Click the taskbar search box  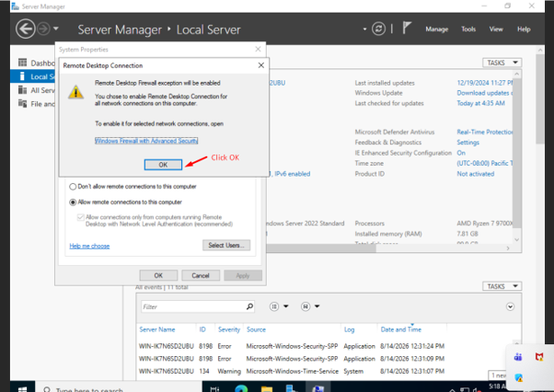[x=119, y=388]
